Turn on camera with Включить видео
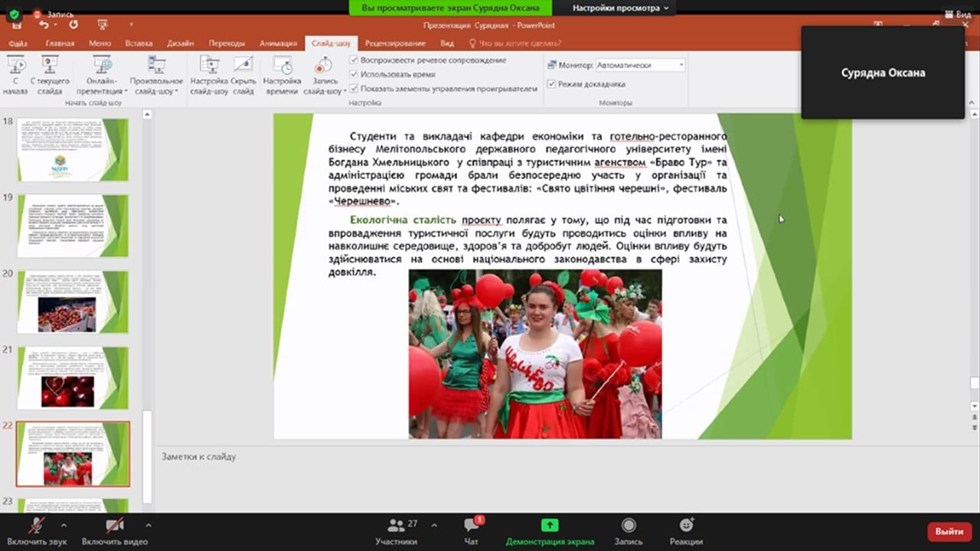 coord(114,526)
